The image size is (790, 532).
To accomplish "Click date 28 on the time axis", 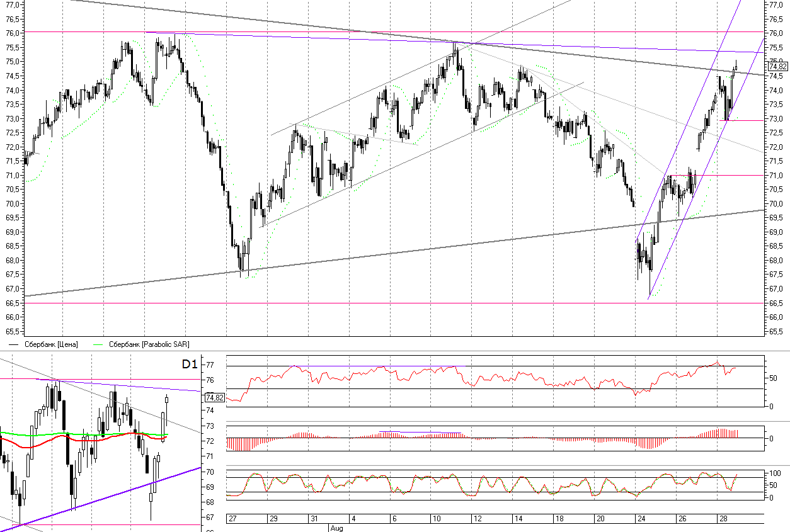I will point(723,519).
